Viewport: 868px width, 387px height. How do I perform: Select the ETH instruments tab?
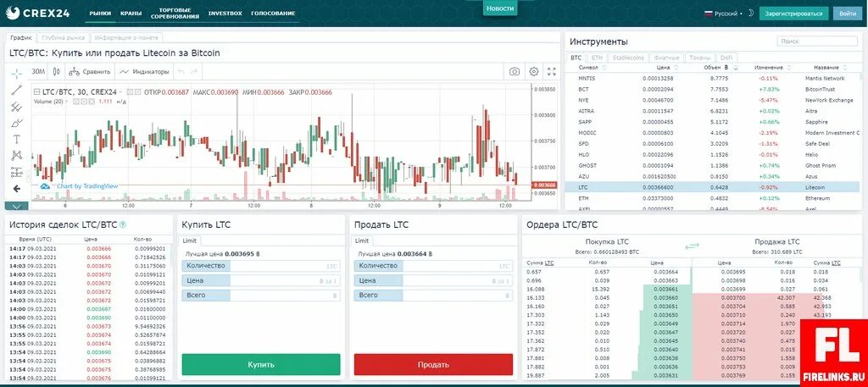click(597, 58)
